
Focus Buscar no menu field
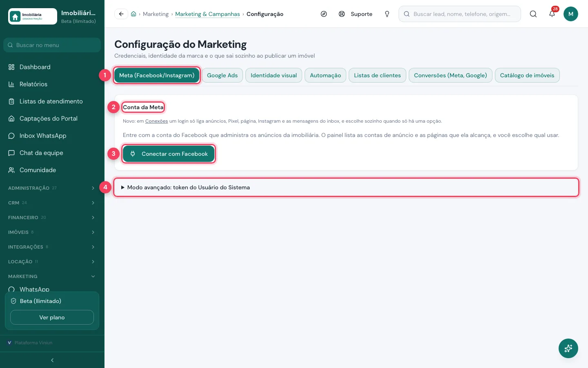coord(52,45)
